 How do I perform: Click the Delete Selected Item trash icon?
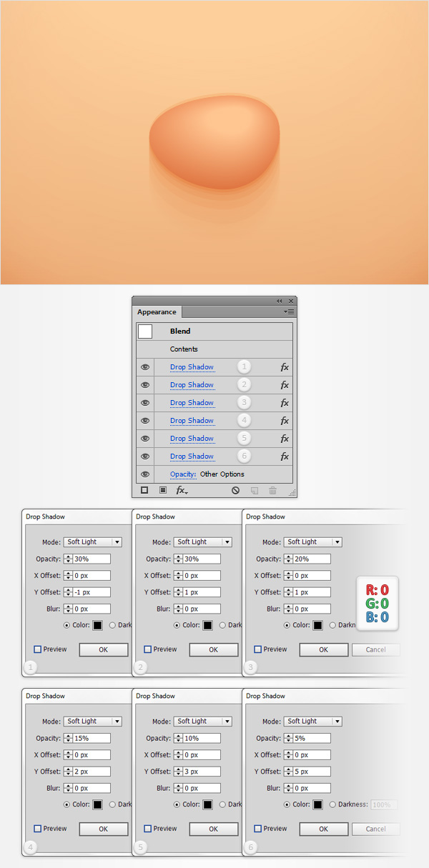272,491
